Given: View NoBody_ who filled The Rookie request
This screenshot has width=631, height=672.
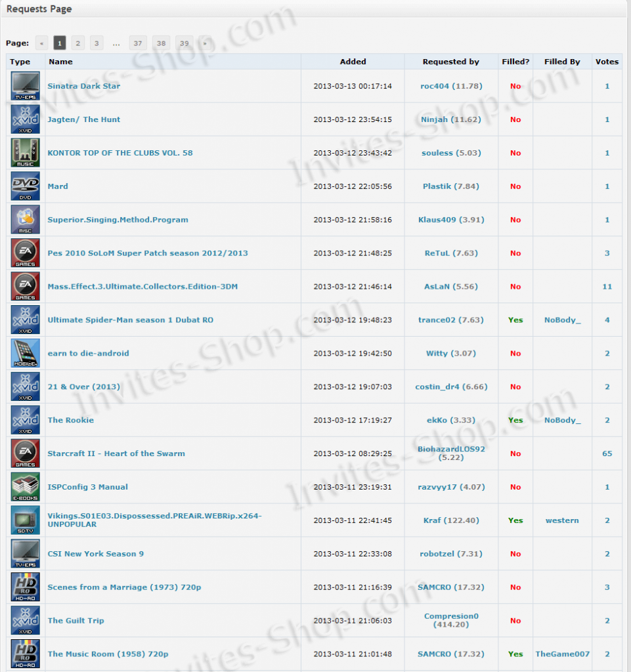Looking at the screenshot, I should [x=562, y=419].
